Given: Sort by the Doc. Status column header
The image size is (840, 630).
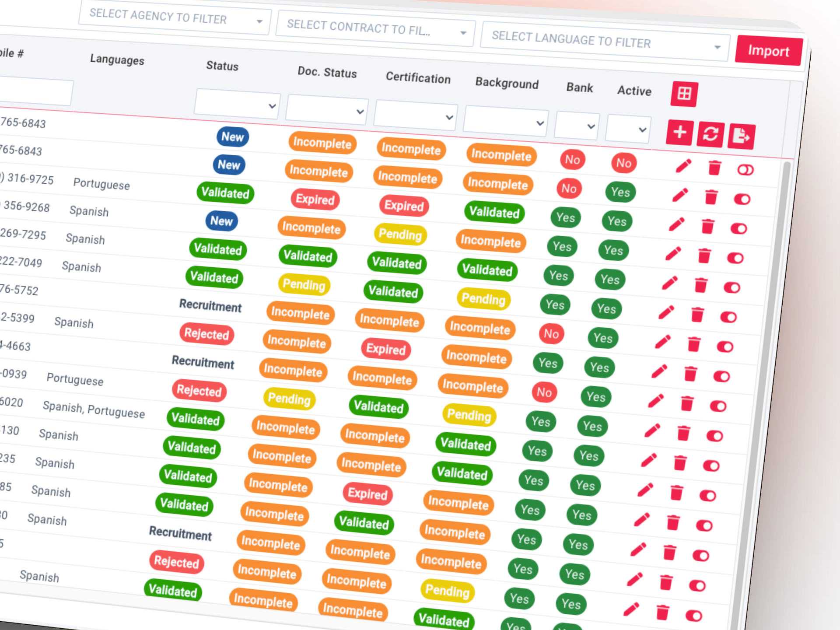Looking at the screenshot, I should click(x=327, y=72).
